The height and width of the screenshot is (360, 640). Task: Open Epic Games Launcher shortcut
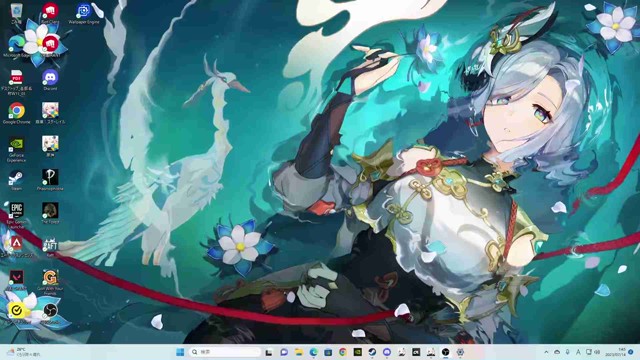[16, 216]
